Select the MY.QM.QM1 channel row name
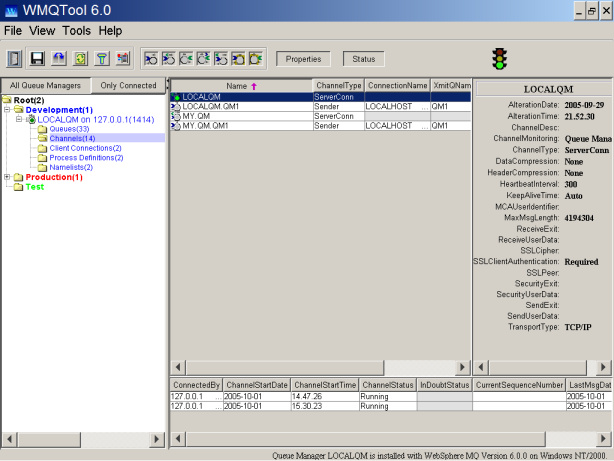This screenshot has width=614, height=461. coord(205,126)
